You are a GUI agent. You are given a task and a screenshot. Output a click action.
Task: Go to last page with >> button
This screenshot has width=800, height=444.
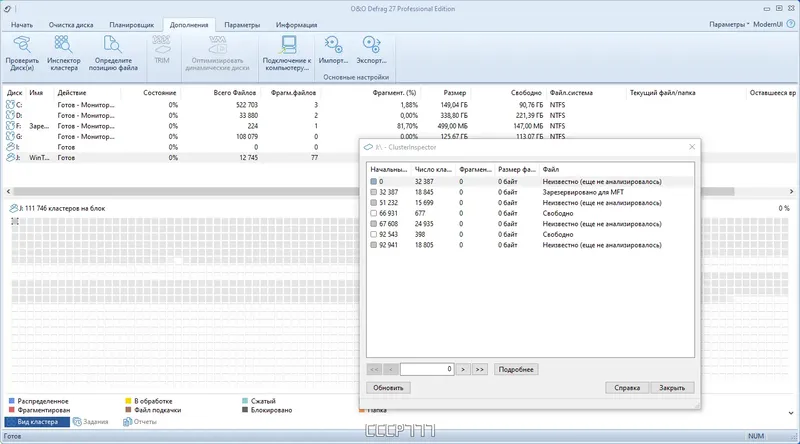pyautogui.click(x=480, y=369)
